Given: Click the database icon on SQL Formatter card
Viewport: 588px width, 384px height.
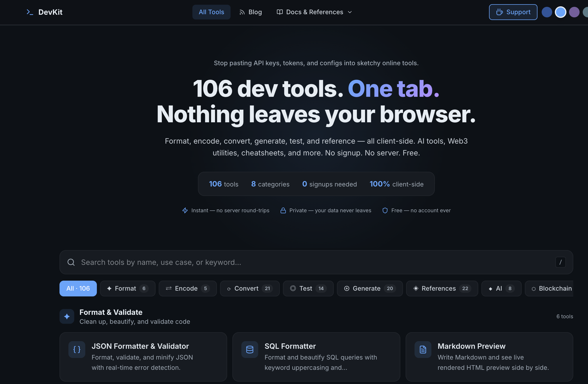Looking at the screenshot, I should (x=249, y=349).
